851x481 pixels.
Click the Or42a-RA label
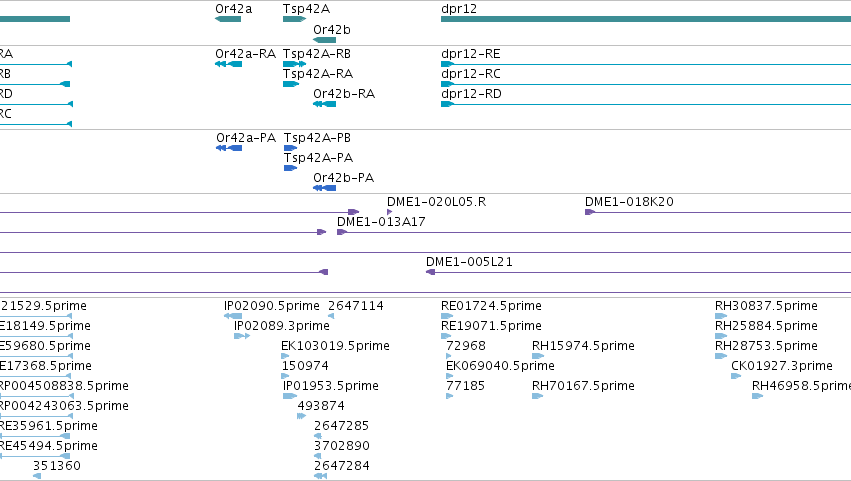(245, 54)
